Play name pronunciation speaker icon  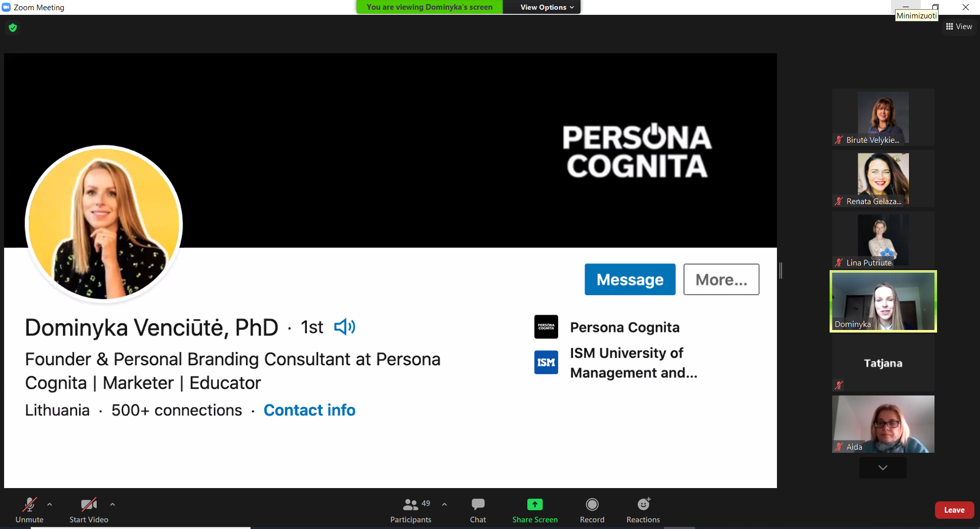[345, 327]
